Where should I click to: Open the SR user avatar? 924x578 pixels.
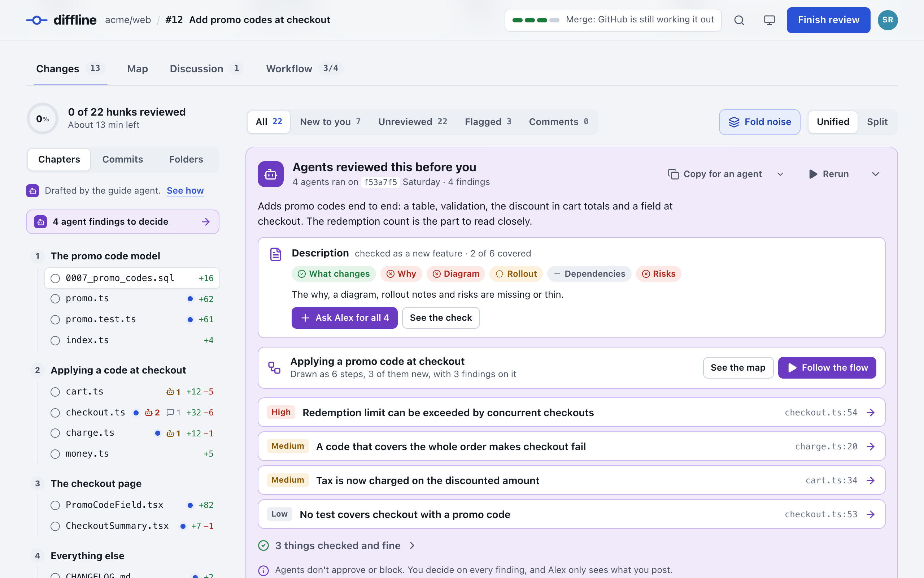pyautogui.click(x=888, y=20)
